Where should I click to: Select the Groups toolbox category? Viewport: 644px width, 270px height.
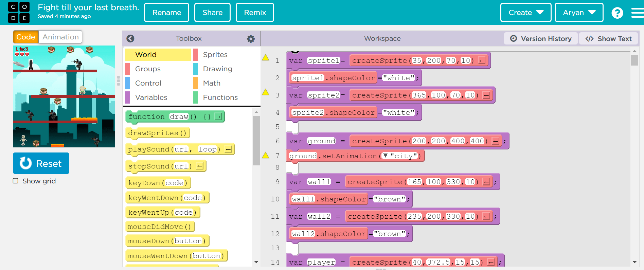pos(158,69)
